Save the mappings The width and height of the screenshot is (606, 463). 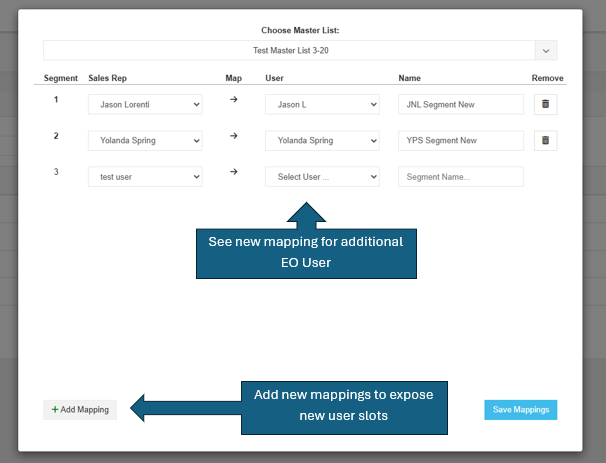(521, 410)
